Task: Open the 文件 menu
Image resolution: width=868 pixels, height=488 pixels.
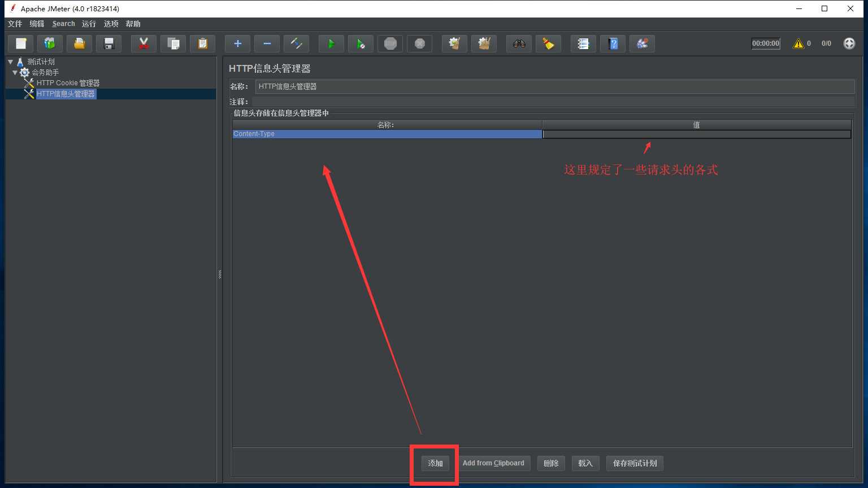Action: (x=15, y=24)
